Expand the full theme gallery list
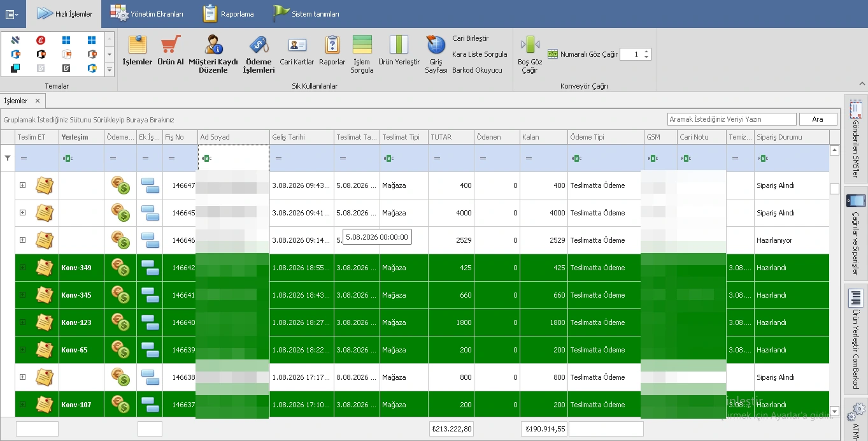The width and height of the screenshot is (868, 441). 109,69
